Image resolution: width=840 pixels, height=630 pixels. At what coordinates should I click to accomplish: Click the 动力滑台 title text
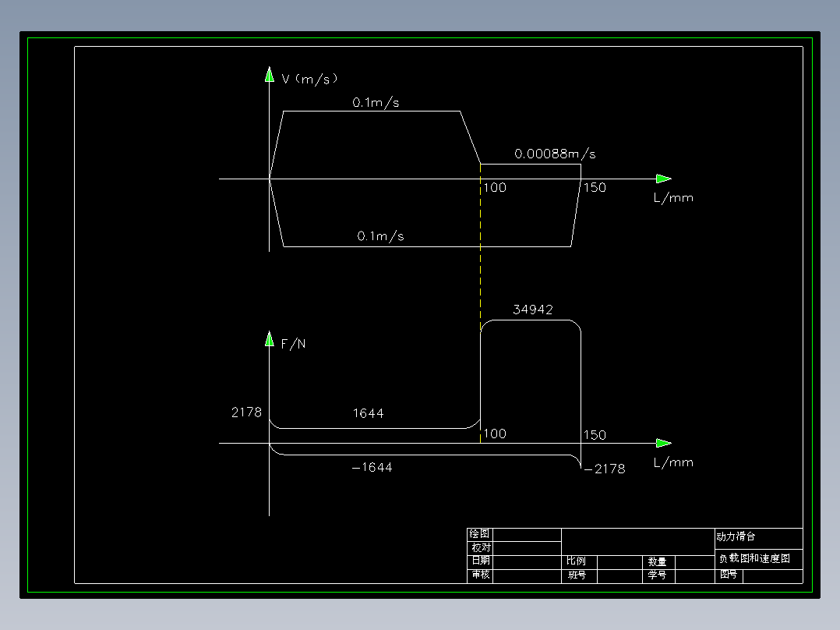pos(736,536)
